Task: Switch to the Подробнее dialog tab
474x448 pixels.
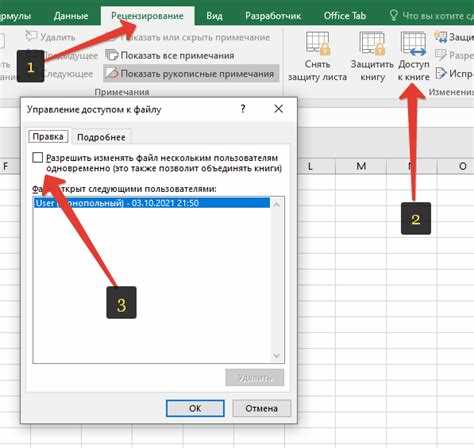Action: pyautogui.click(x=101, y=137)
